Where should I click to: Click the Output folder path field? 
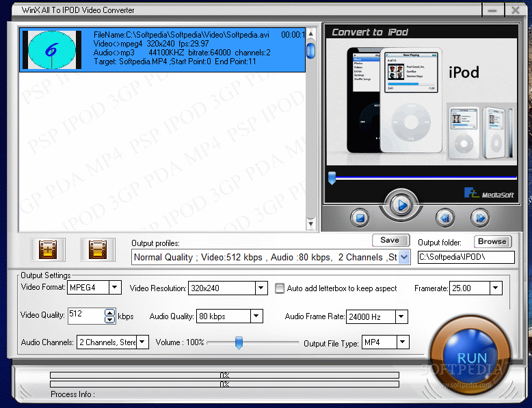point(466,257)
